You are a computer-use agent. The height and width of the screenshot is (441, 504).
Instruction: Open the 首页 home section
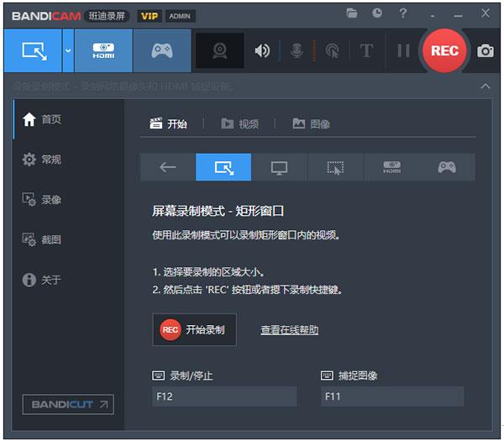(69, 119)
